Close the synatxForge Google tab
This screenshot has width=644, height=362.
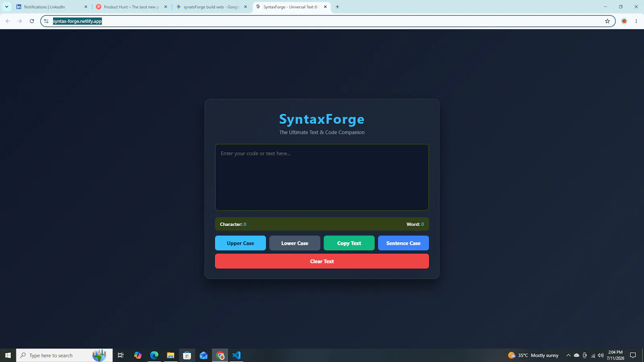[x=246, y=7]
